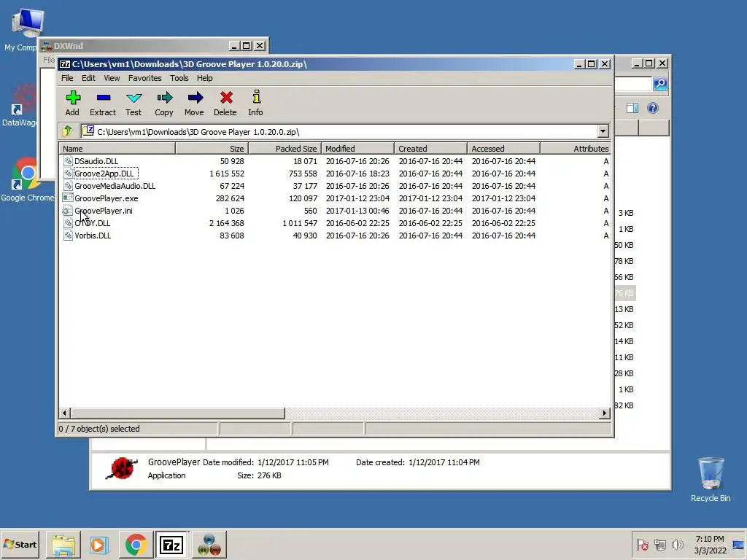Click the show desktop tray button
Image resolution: width=747 pixels, height=560 pixels.
click(x=740, y=544)
